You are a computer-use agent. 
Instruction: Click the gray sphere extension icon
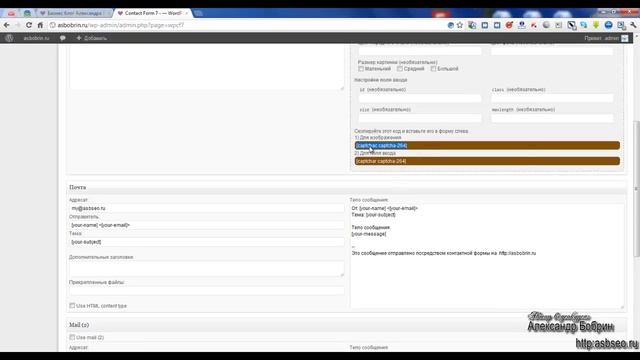[x=546, y=25]
